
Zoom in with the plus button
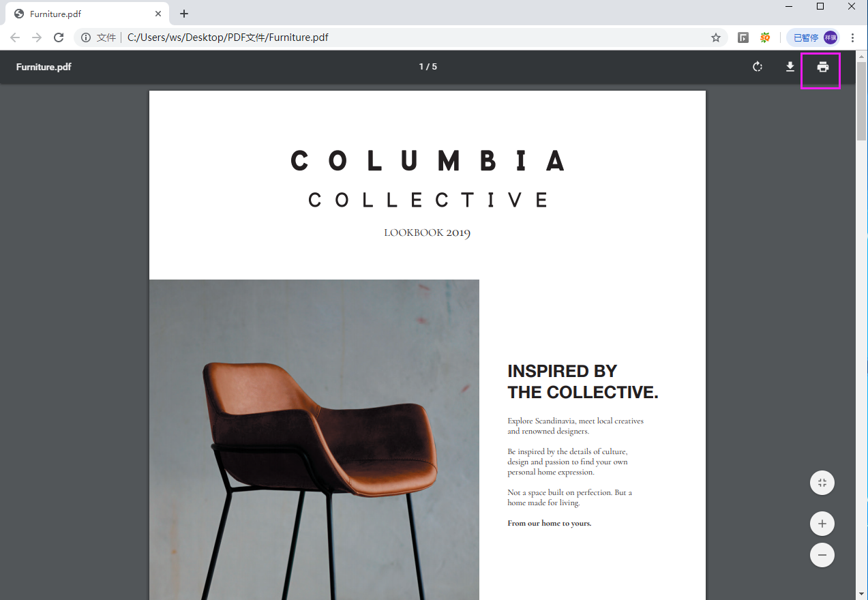click(x=822, y=524)
